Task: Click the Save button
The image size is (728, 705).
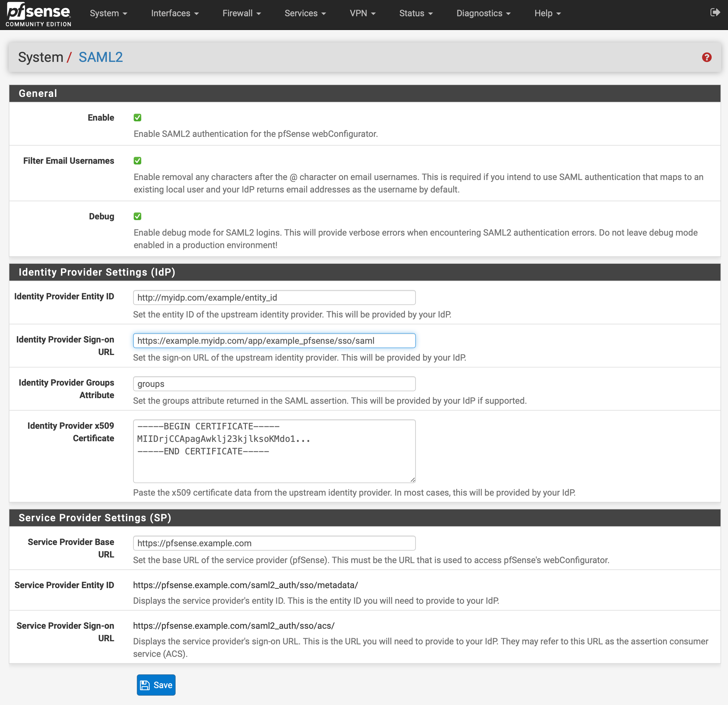Action: pyautogui.click(x=156, y=685)
